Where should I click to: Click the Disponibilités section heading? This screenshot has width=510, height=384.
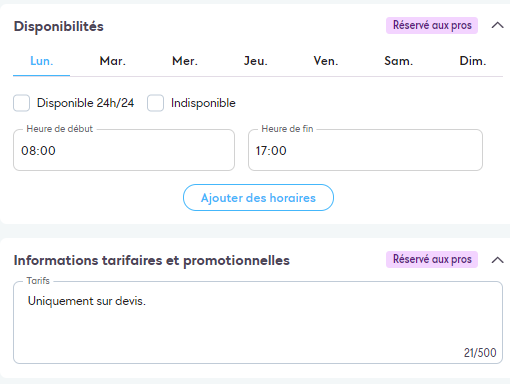tap(59, 26)
